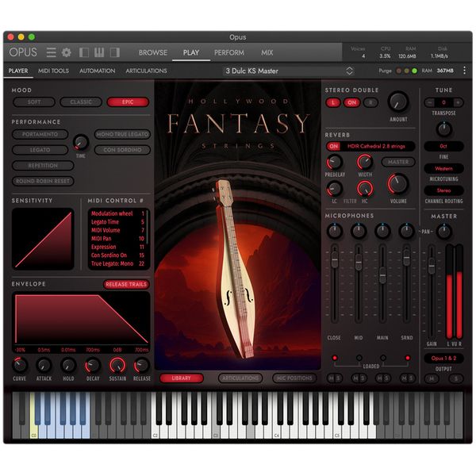
Task: Click the Reverb Width knob
Action: tap(365, 162)
